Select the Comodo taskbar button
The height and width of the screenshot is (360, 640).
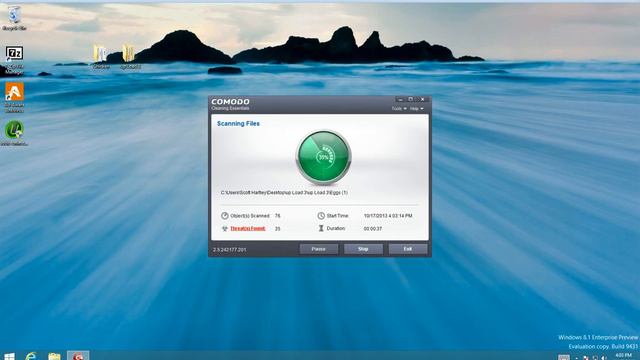coord(78,356)
